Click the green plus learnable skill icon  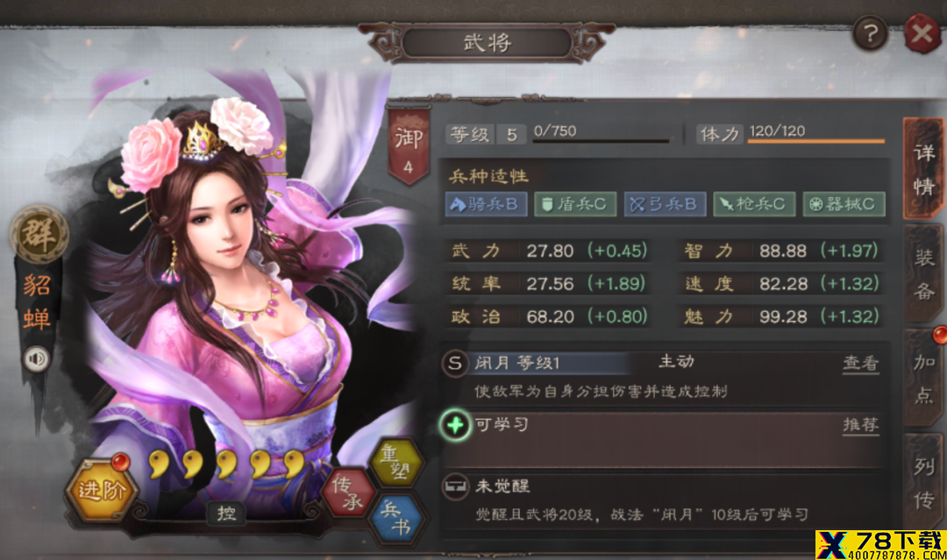(455, 425)
